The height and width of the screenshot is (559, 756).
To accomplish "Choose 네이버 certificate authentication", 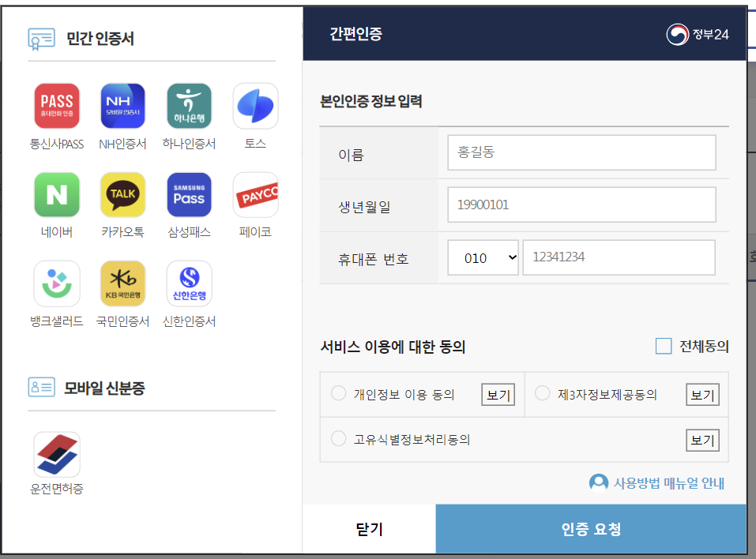I will (x=56, y=194).
